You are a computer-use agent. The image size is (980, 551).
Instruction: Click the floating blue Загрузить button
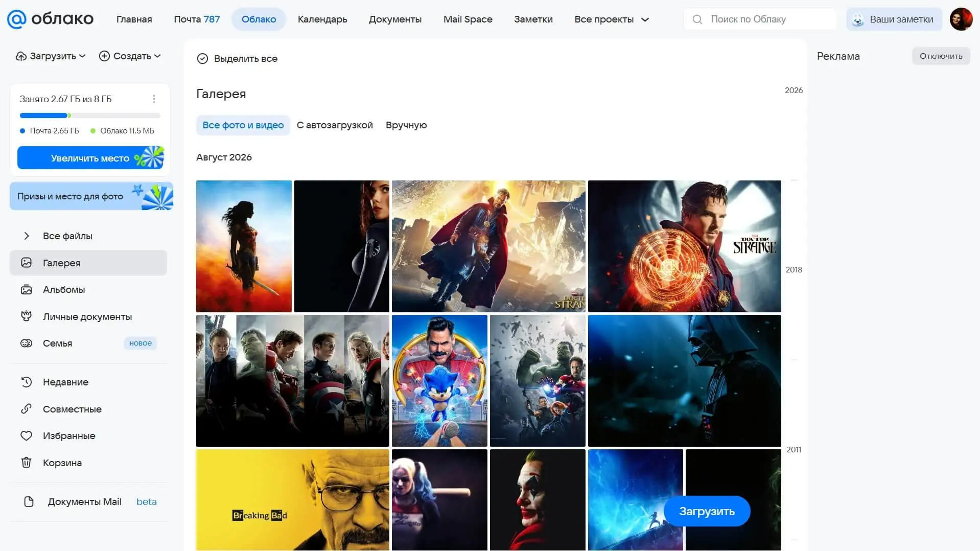click(x=707, y=511)
